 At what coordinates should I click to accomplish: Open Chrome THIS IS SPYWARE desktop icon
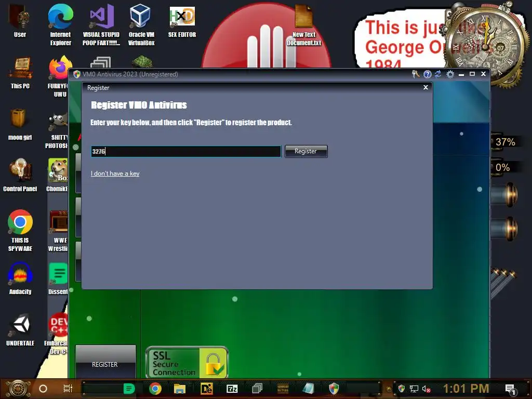[x=20, y=231]
